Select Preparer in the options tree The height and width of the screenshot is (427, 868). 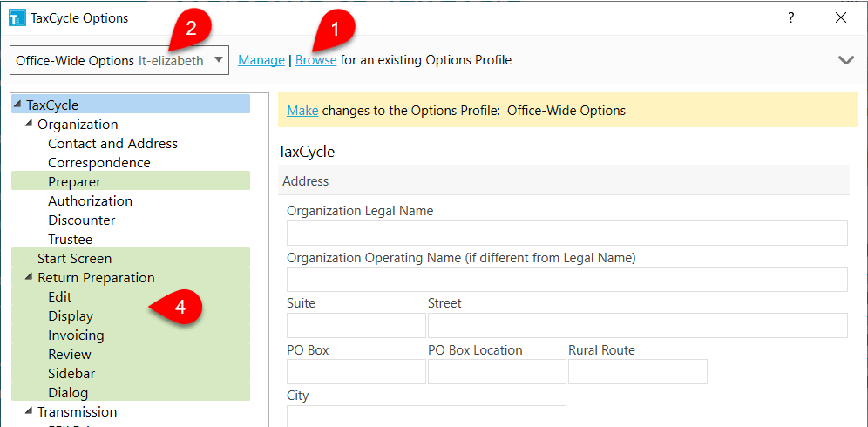point(75,181)
